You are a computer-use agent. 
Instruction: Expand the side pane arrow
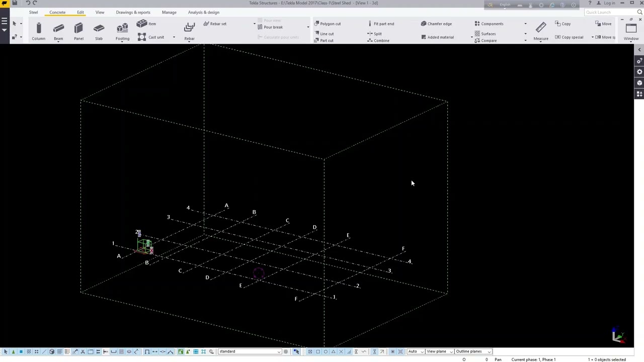pyautogui.click(x=639, y=50)
